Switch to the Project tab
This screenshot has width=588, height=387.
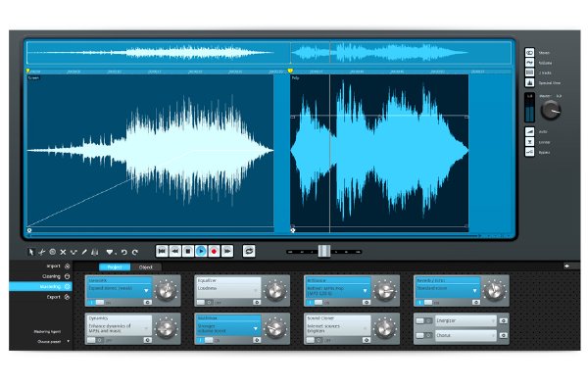pyautogui.click(x=115, y=267)
